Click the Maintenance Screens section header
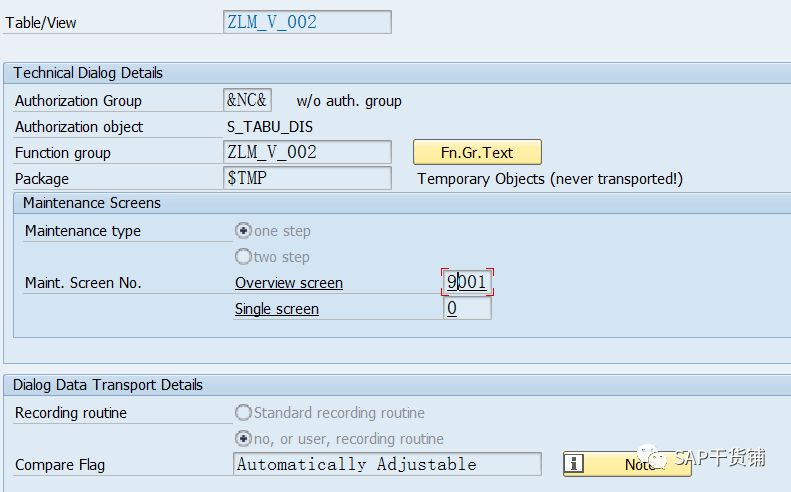 [92, 203]
